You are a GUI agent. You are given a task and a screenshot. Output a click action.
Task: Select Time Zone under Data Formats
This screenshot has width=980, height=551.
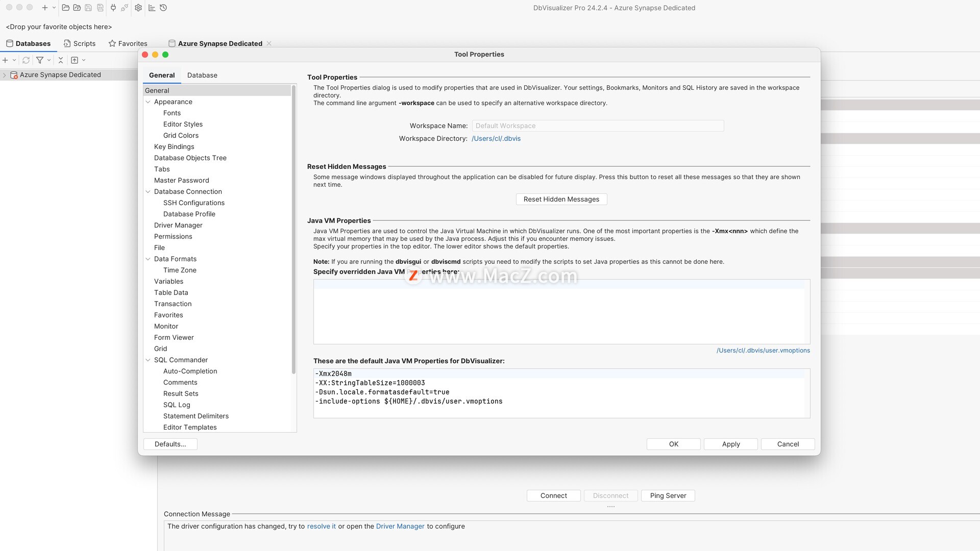point(180,270)
